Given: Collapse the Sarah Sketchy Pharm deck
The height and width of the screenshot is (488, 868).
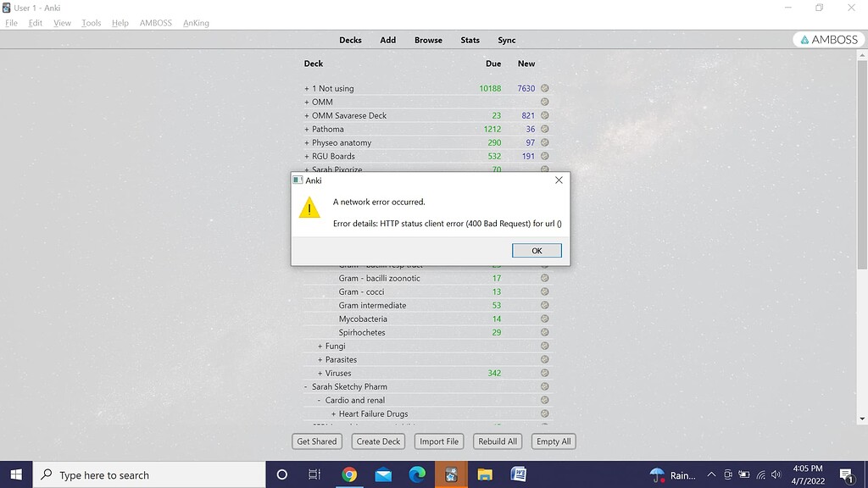Looking at the screenshot, I should pyautogui.click(x=304, y=386).
